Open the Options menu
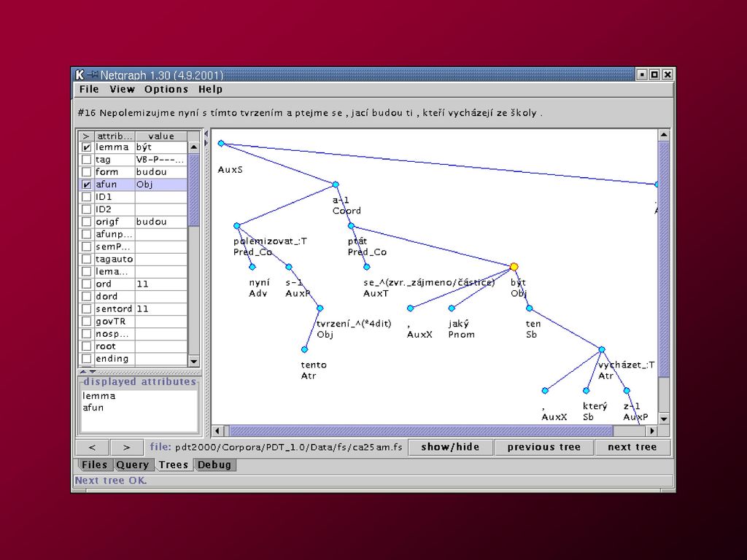The image size is (747, 560). tap(166, 89)
